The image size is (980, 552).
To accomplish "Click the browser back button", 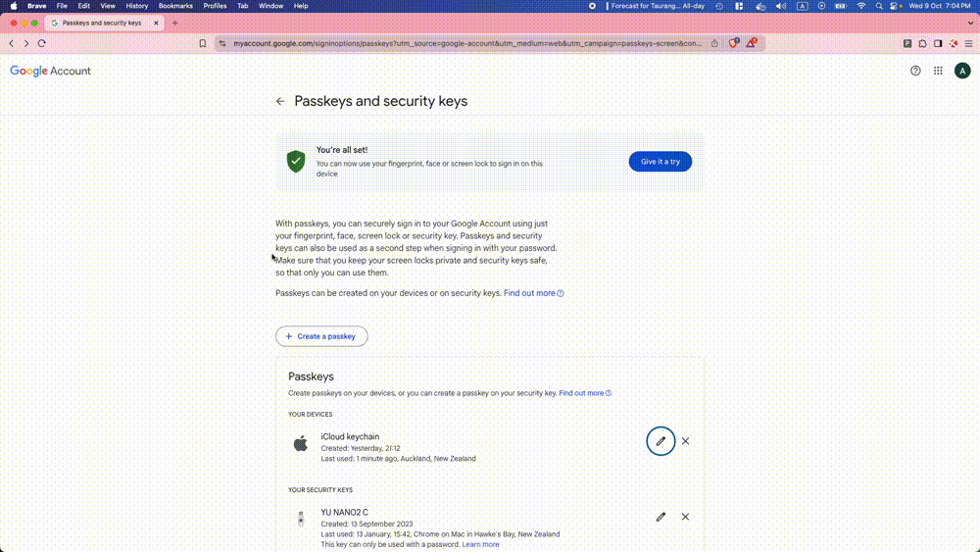I will tap(11, 43).
